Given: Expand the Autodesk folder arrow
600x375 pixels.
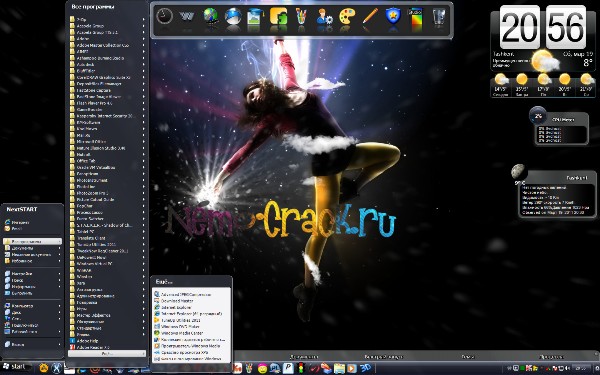Looking at the screenshot, I should (143, 64).
